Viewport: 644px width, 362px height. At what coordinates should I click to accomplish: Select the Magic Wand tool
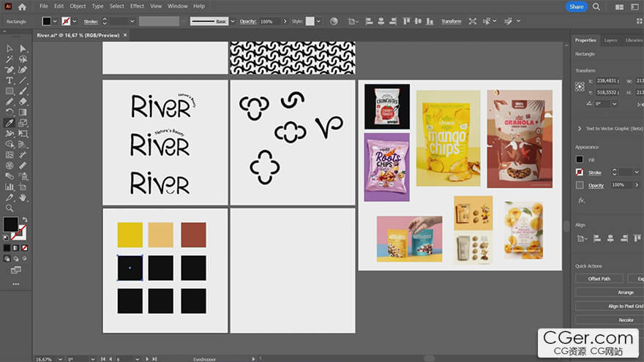10,59
